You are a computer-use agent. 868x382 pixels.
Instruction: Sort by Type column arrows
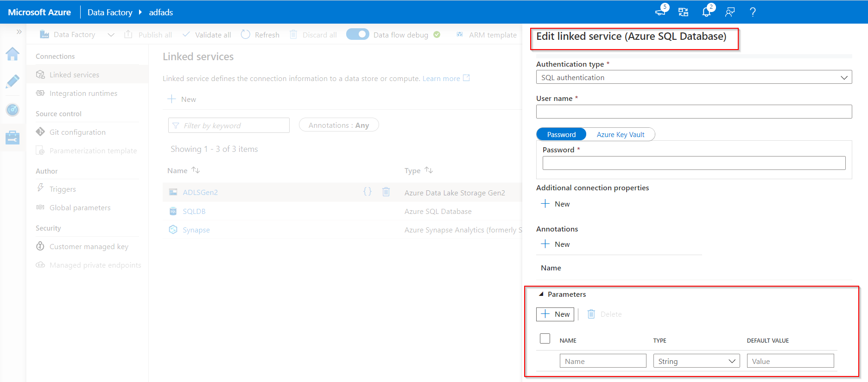[429, 170]
